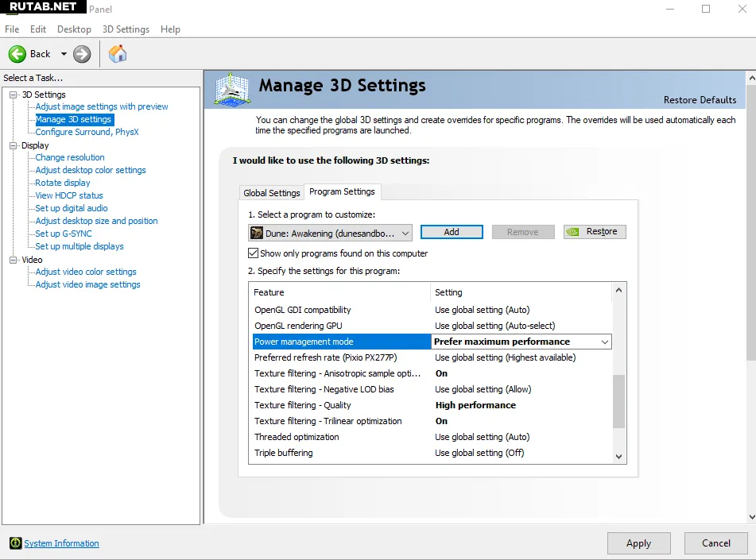Select the Triple buffering row
Screen dimensions: 756x560
[432, 453]
